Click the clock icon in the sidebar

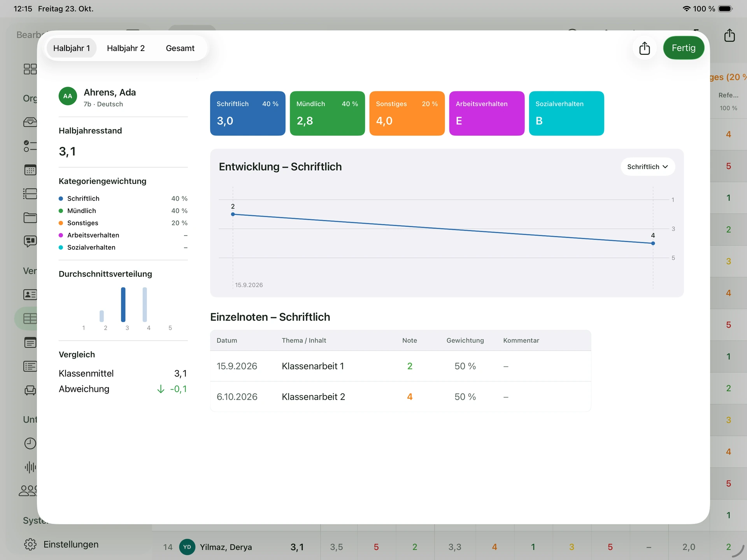[x=30, y=444]
